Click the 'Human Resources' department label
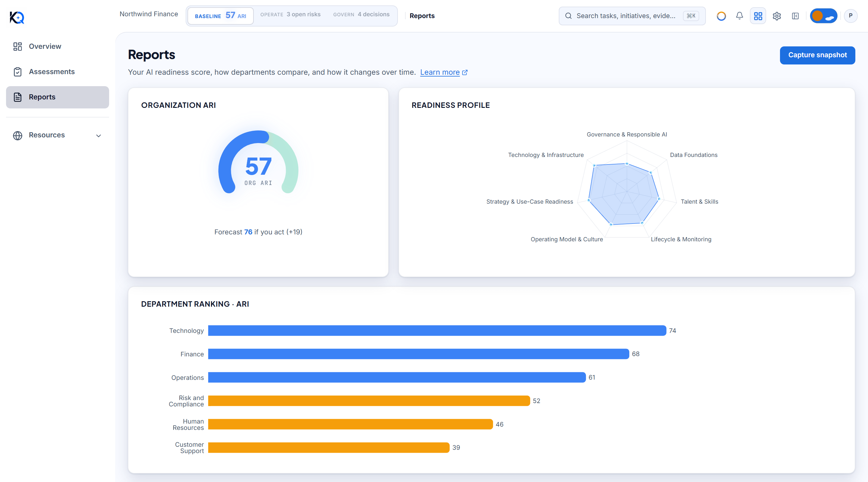868x482 pixels. point(188,425)
